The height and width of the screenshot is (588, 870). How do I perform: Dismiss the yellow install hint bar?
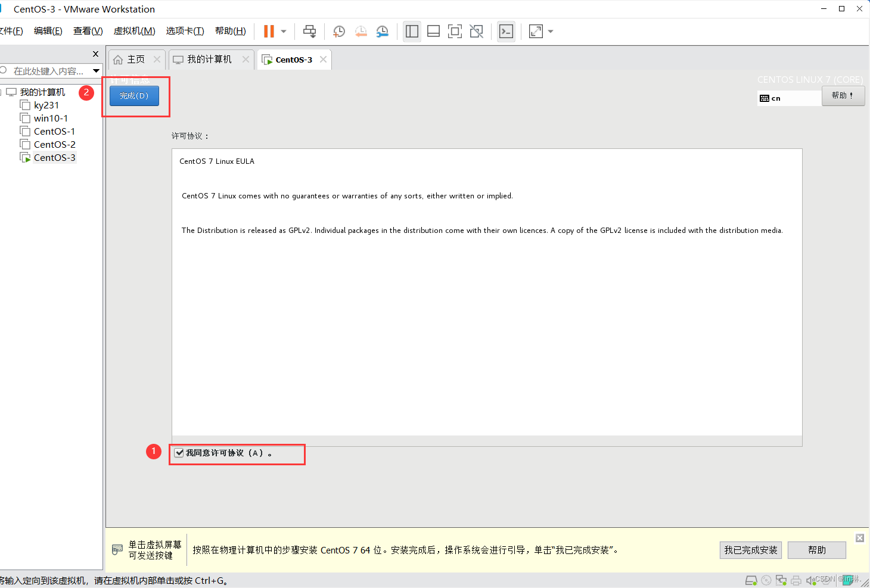click(x=860, y=538)
